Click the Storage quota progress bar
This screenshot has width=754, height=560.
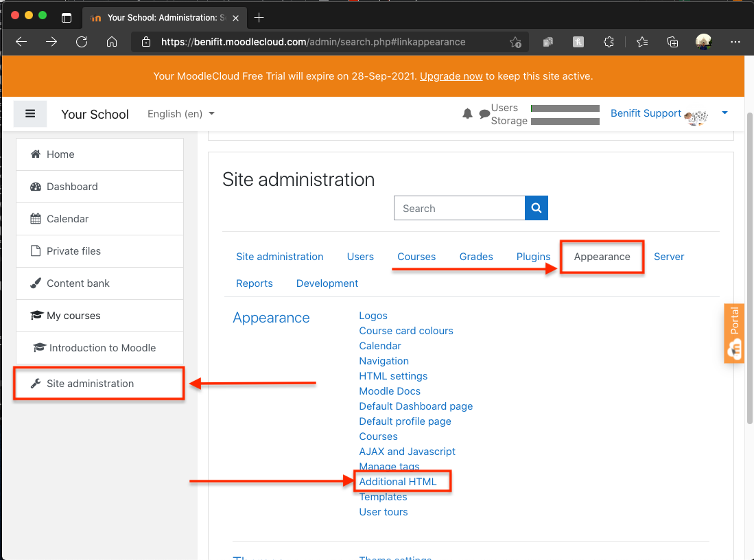click(565, 121)
